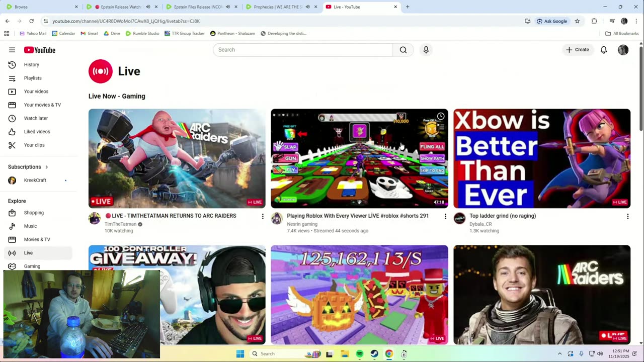644x362 pixels.
Task: Go to YouTube home via the logo
Action: (40, 50)
